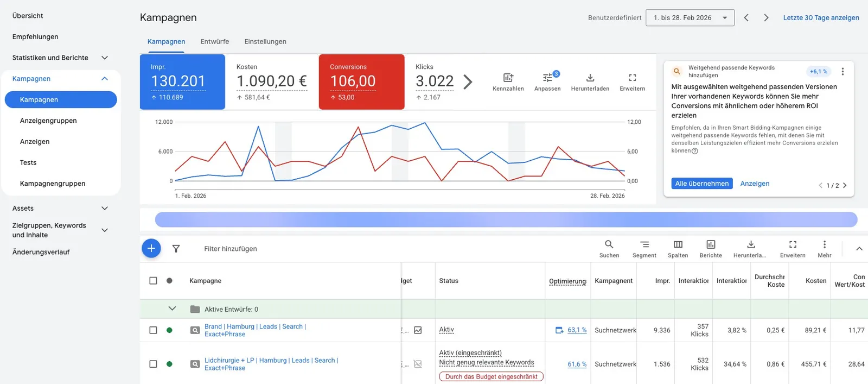Click the blue horizontal loading bar
The width and height of the screenshot is (868, 384).
(x=506, y=219)
